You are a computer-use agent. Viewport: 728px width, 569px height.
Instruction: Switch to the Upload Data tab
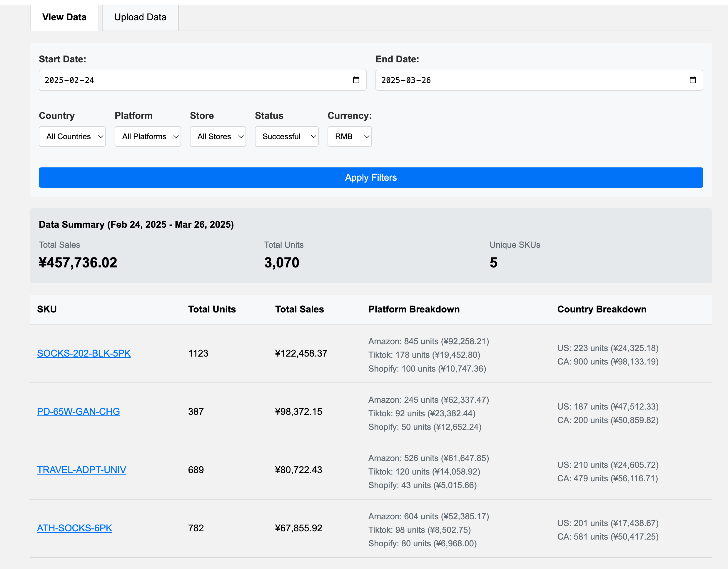tap(140, 17)
